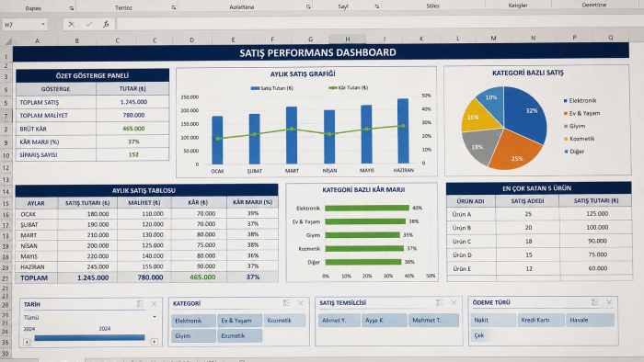Clear the filter on the SATIŞ TEMSİLCİSİ slicer
Screen dimensions: 644x362
454,302
